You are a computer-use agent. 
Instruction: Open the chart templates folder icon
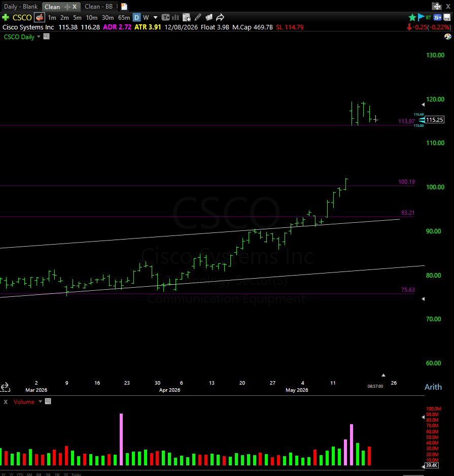209,17
